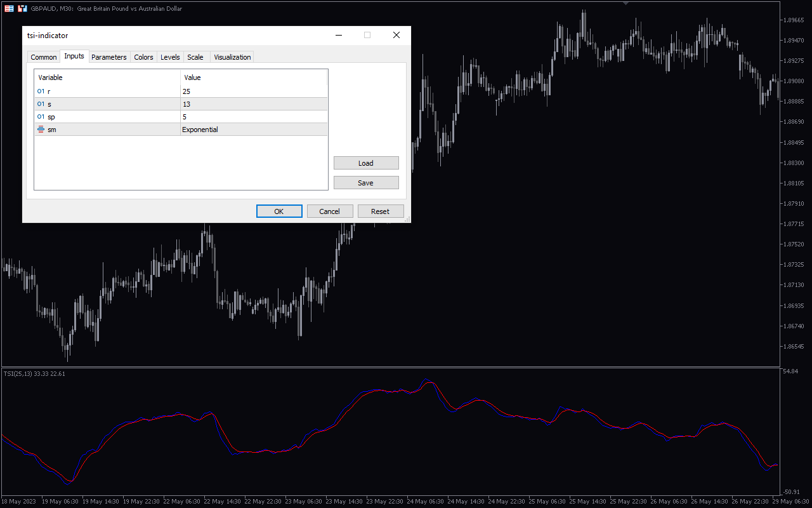Click the Cancel button
Image resolution: width=812 pixels, height=508 pixels.
coord(330,211)
